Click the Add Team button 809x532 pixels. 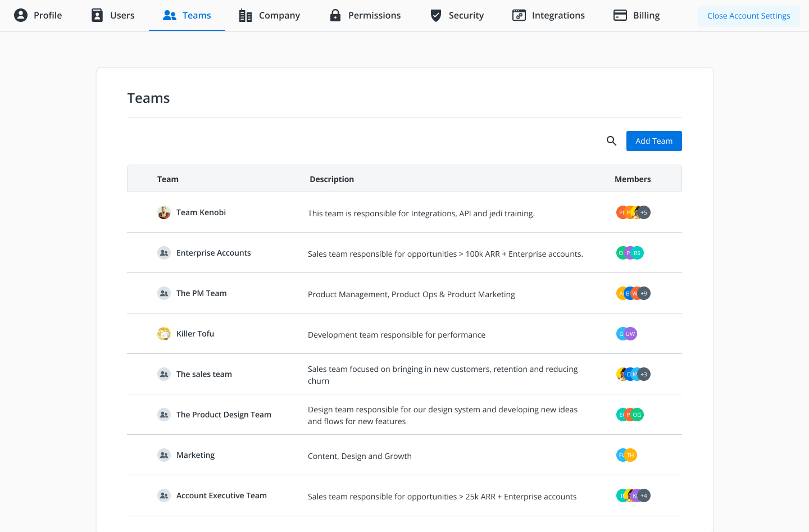click(x=654, y=141)
